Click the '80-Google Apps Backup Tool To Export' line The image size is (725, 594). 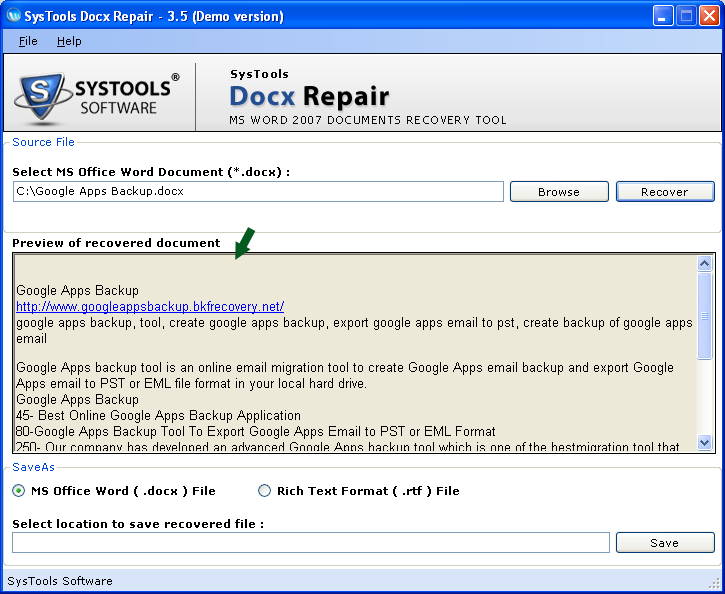pyautogui.click(x=255, y=431)
